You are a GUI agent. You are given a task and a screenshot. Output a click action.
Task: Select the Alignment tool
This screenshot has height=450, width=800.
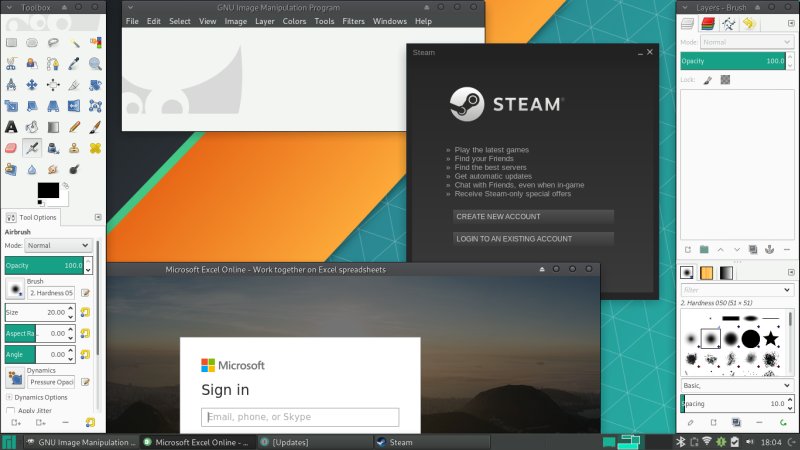click(x=53, y=85)
